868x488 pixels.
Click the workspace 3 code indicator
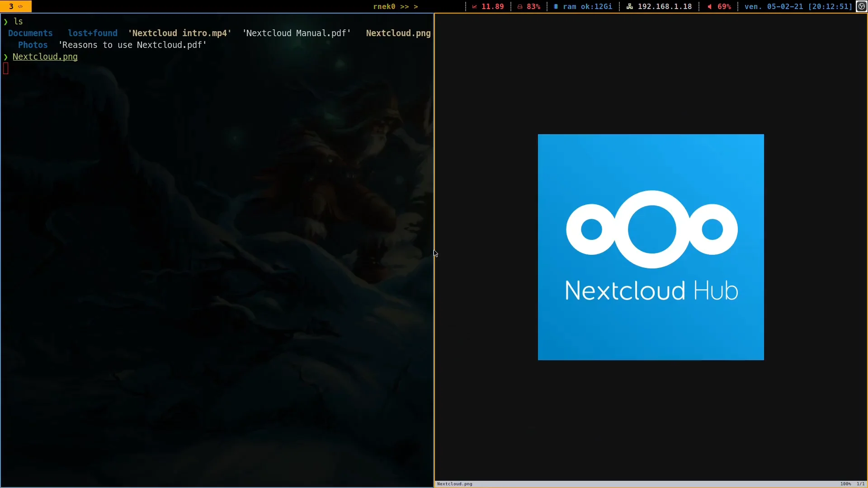click(x=16, y=6)
